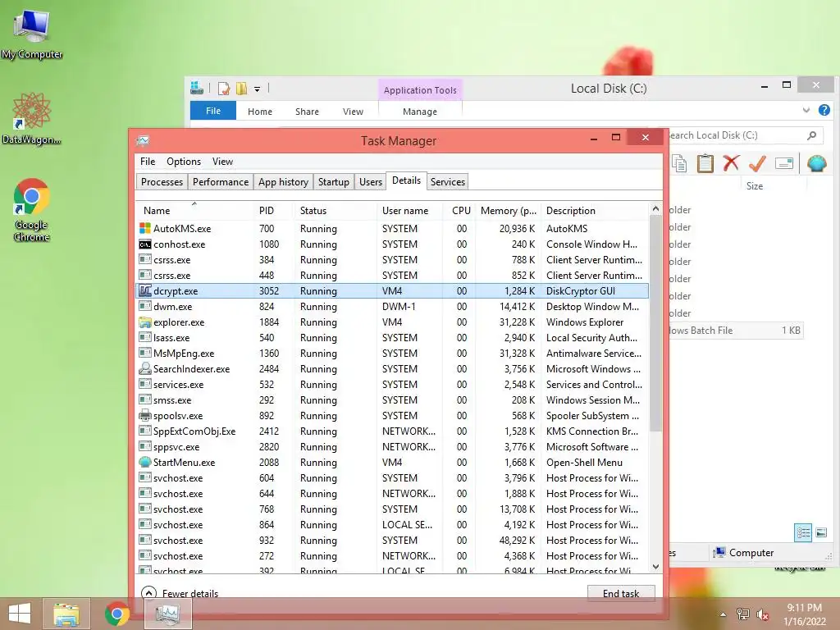Click the spoolsv.exe printer icon

[x=144, y=415]
